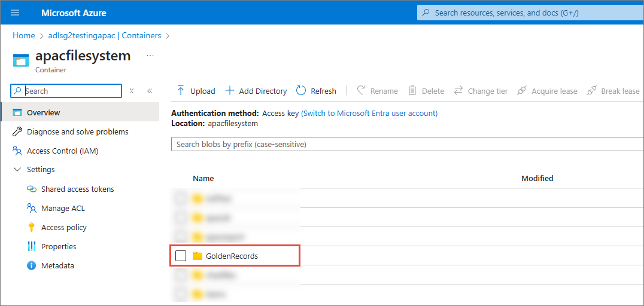
Task: Click the Upload toolbar button
Action: click(x=196, y=91)
